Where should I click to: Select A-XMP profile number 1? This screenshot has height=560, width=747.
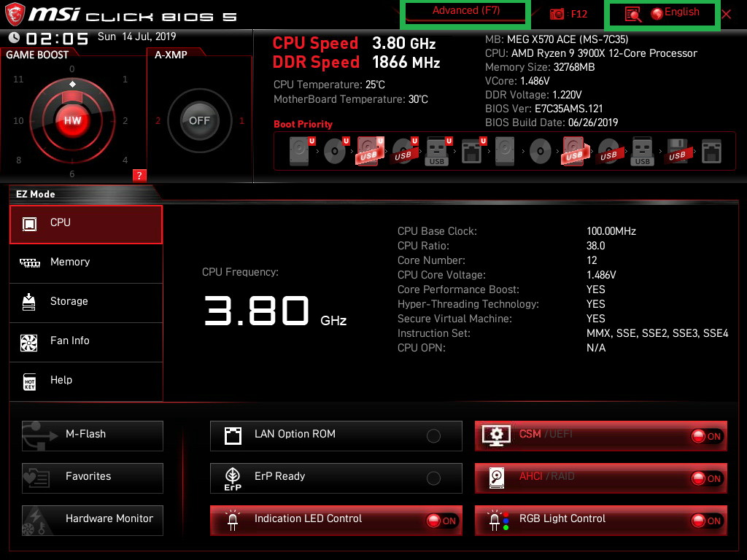[241, 121]
